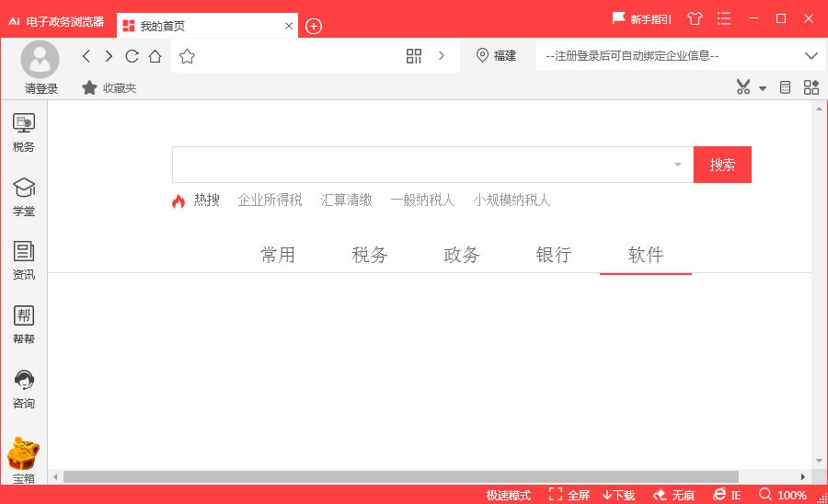828x504 pixels.
Task: Go forward with the forward arrow
Action: pyautogui.click(x=109, y=56)
